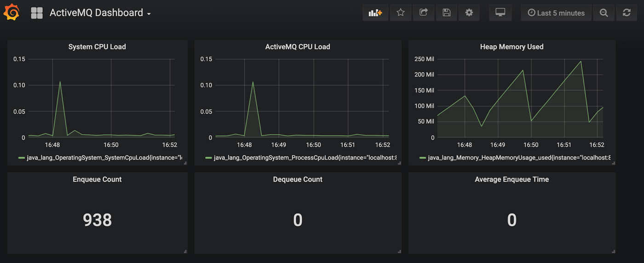
Task: Open Average Enqueue Time panel title menu
Action: pyautogui.click(x=512, y=179)
